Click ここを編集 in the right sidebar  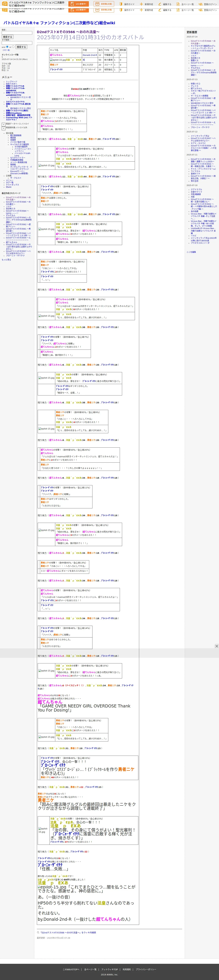(191, 252)
